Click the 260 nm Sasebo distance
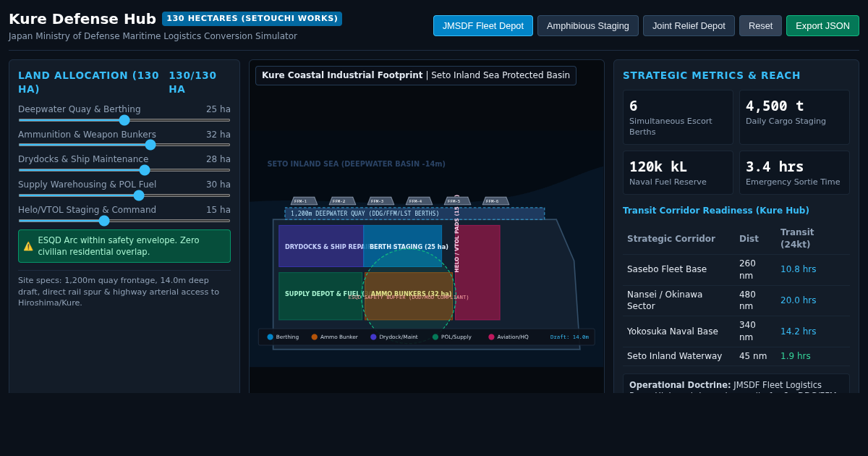Image resolution: width=868 pixels, height=456 pixels. coord(748,269)
